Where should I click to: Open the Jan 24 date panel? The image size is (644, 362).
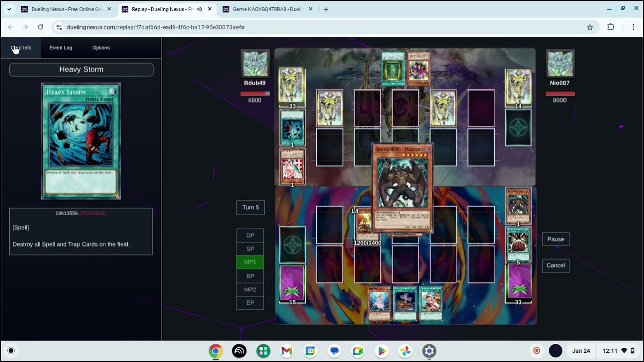click(581, 351)
